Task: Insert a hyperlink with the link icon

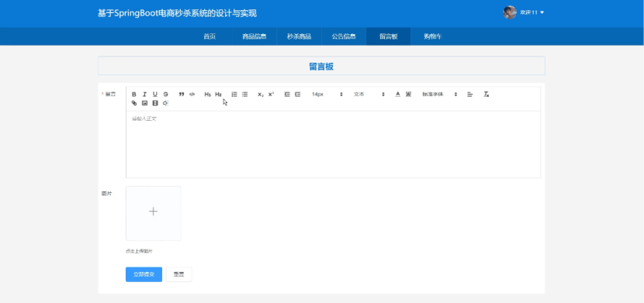Action: 134,103
